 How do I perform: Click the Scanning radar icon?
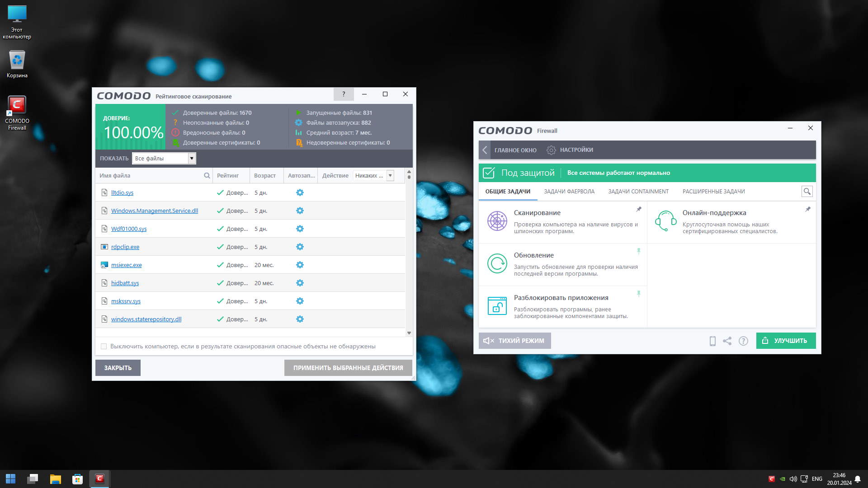coord(497,221)
